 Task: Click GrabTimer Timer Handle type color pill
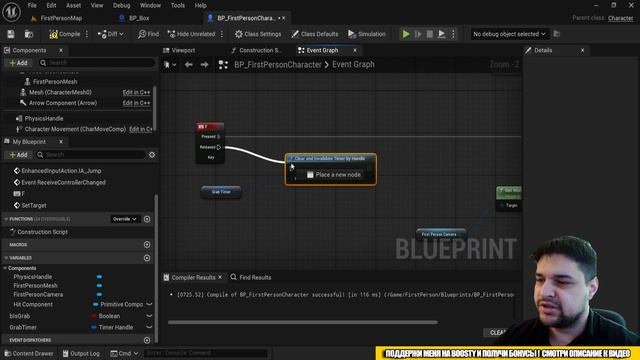point(94,327)
